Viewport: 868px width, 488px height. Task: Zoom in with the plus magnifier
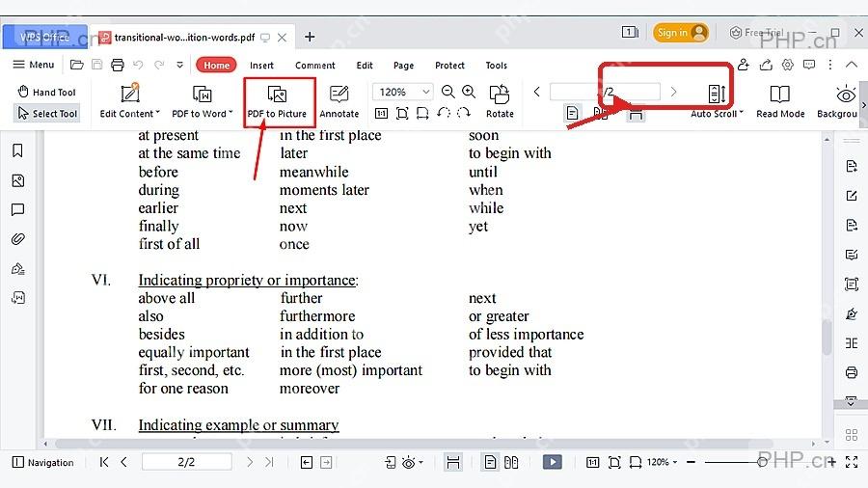[469, 92]
